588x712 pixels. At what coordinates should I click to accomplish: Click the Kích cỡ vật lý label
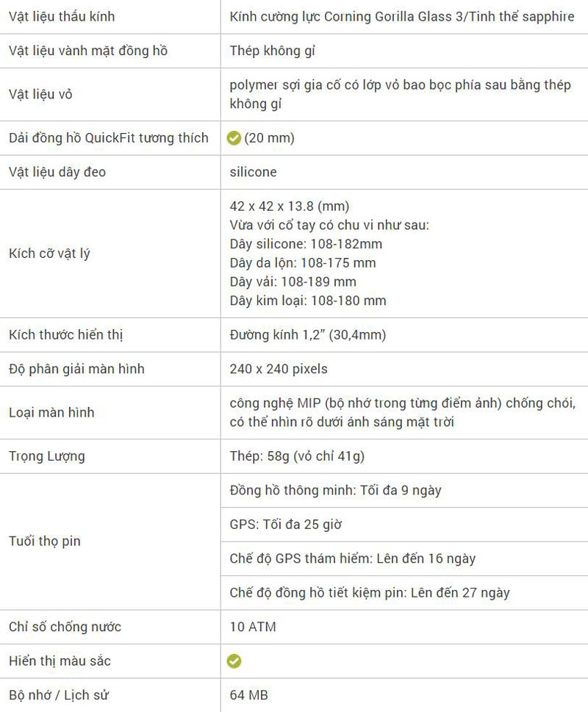click(x=49, y=253)
